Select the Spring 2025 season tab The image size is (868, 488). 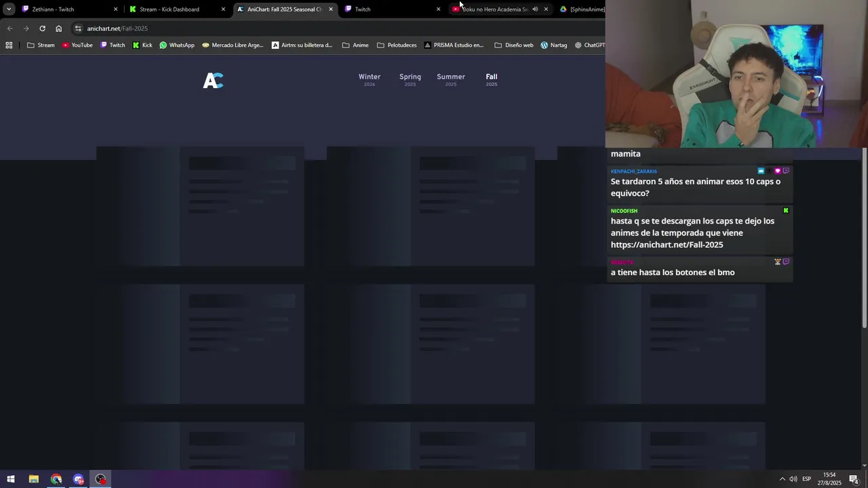(410, 79)
